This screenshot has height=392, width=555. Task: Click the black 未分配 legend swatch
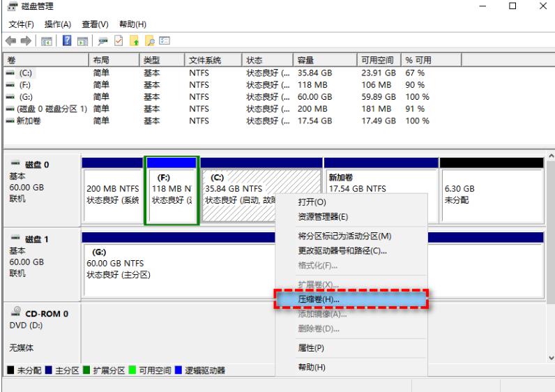[x=10, y=370]
